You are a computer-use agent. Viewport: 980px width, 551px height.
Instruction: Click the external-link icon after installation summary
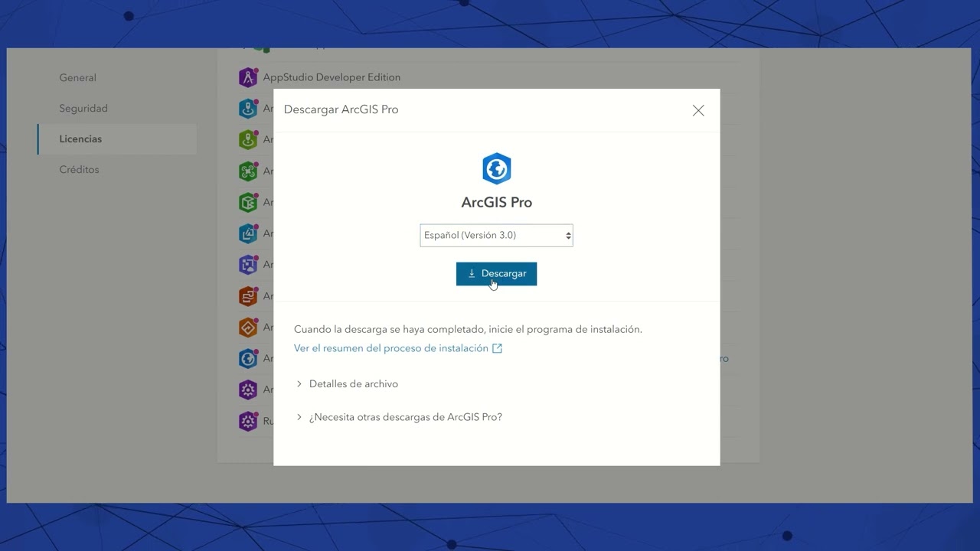(x=497, y=348)
